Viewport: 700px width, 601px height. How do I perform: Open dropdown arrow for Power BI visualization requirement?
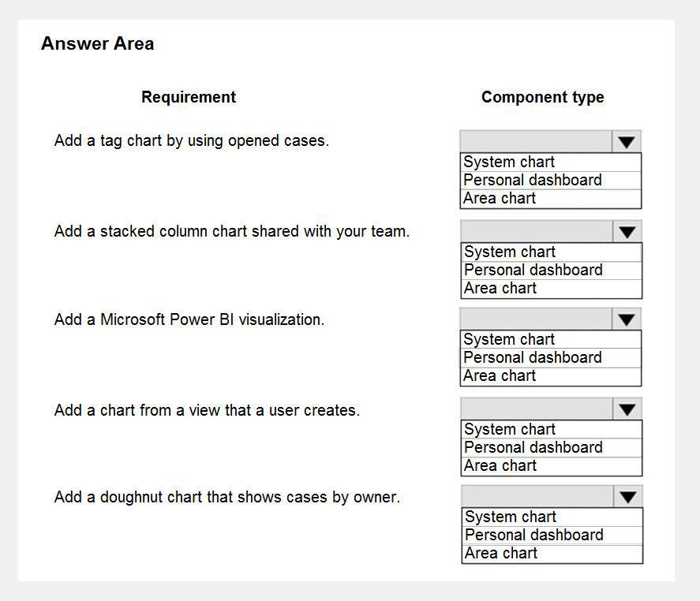(627, 319)
